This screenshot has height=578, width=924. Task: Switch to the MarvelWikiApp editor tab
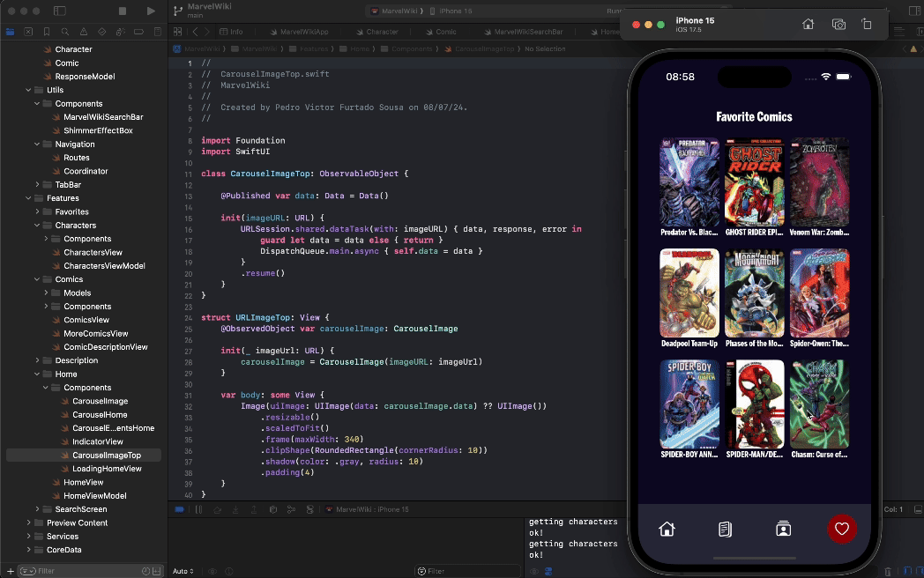click(x=300, y=32)
